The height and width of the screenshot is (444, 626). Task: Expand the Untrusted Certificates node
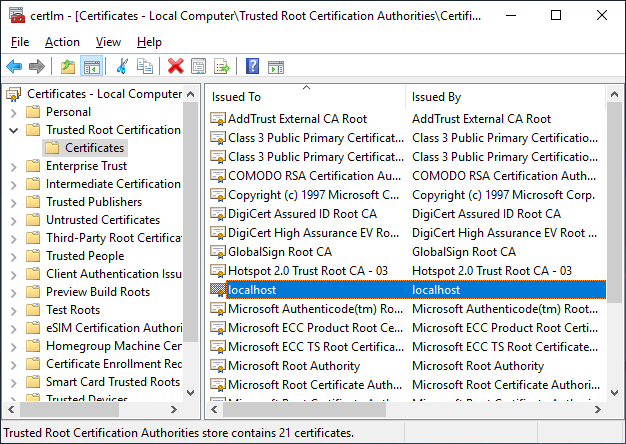(14, 221)
